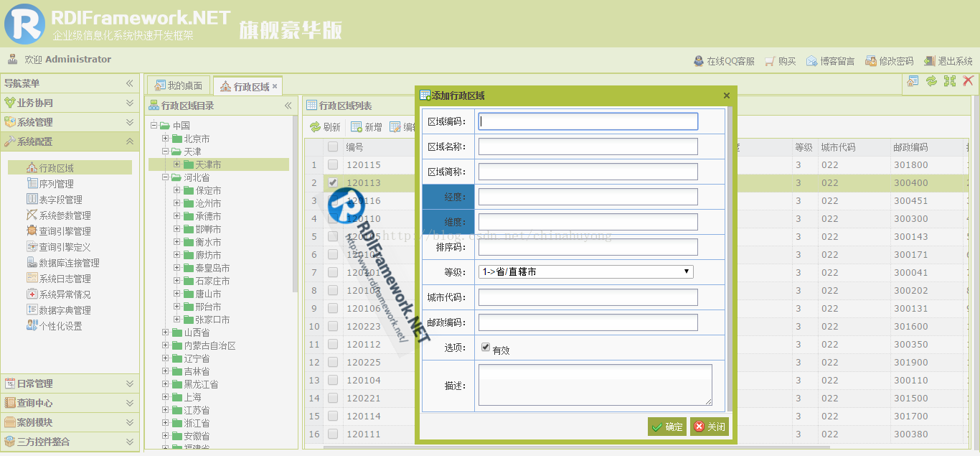
Task: Click 退出系统 to log out
Action: (x=948, y=61)
